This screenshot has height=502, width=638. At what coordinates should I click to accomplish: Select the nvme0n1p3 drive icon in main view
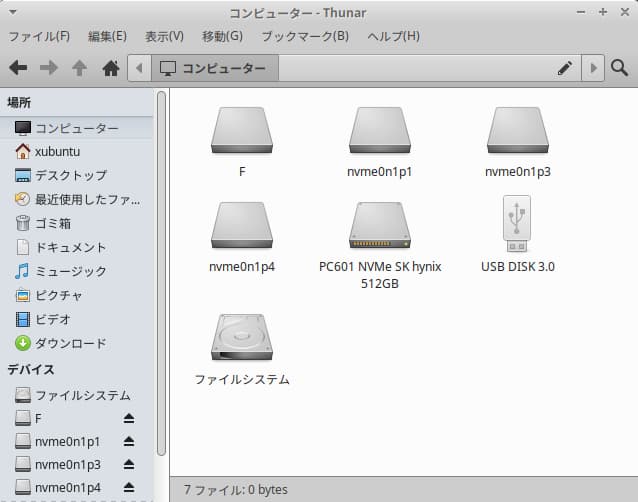(x=518, y=130)
